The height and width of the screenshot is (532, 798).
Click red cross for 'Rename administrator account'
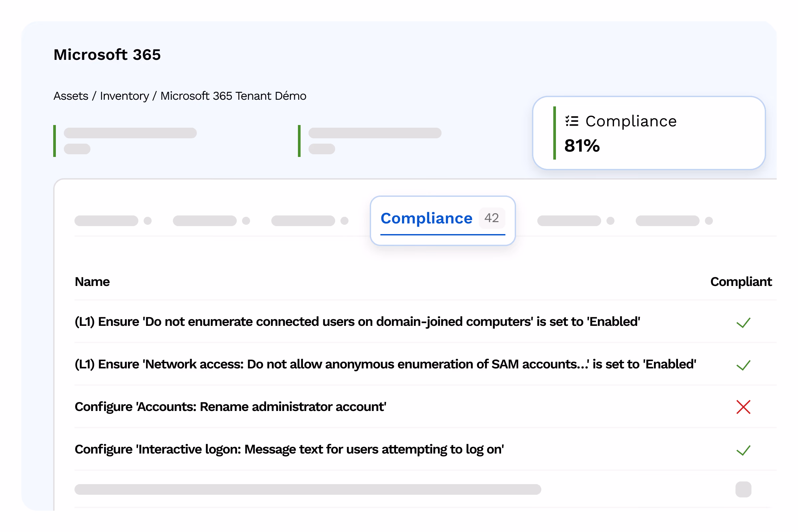743,407
